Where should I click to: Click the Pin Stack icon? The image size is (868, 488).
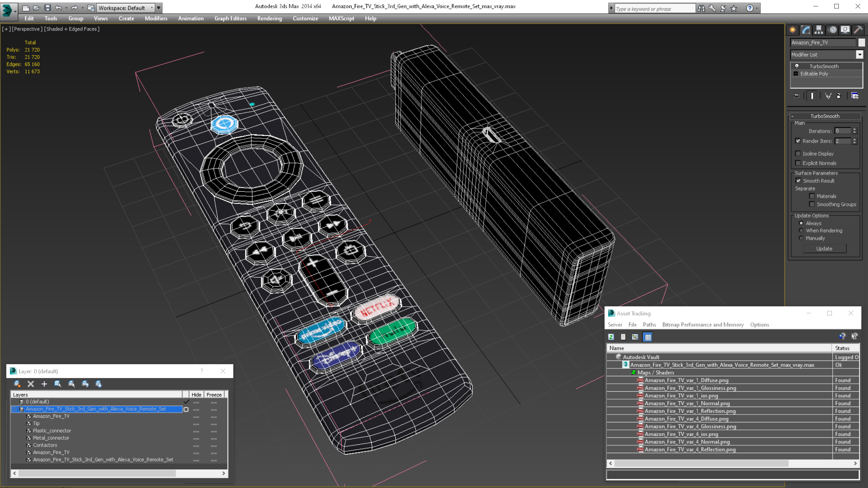point(796,96)
